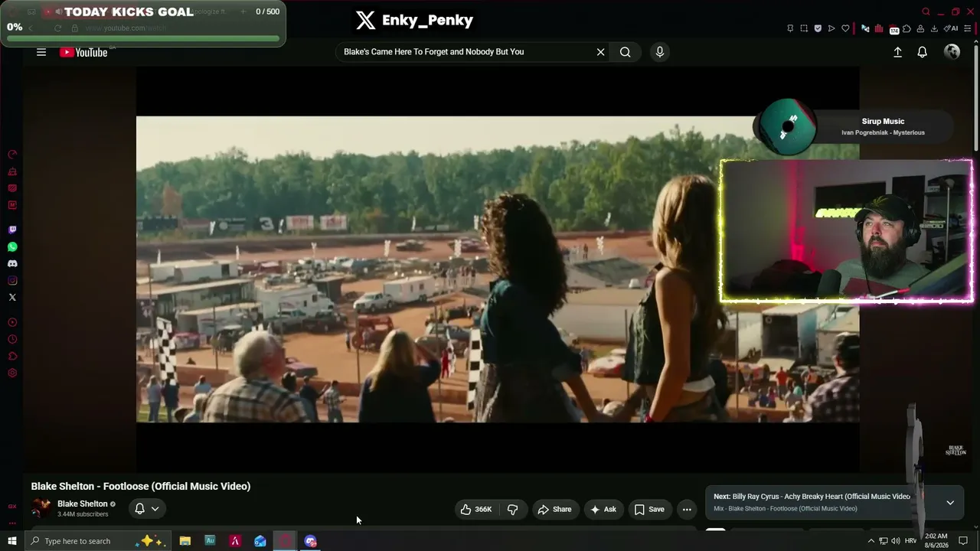This screenshot has width=980, height=551.
Task: Open Discord in the browser sidebar
Action: coord(12,263)
